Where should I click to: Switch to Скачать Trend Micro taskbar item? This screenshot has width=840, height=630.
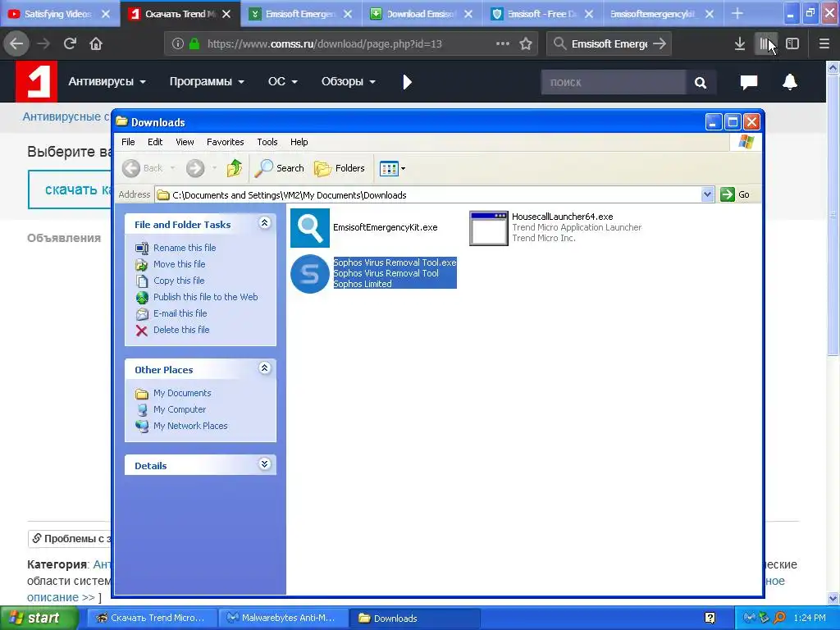tap(152, 619)
